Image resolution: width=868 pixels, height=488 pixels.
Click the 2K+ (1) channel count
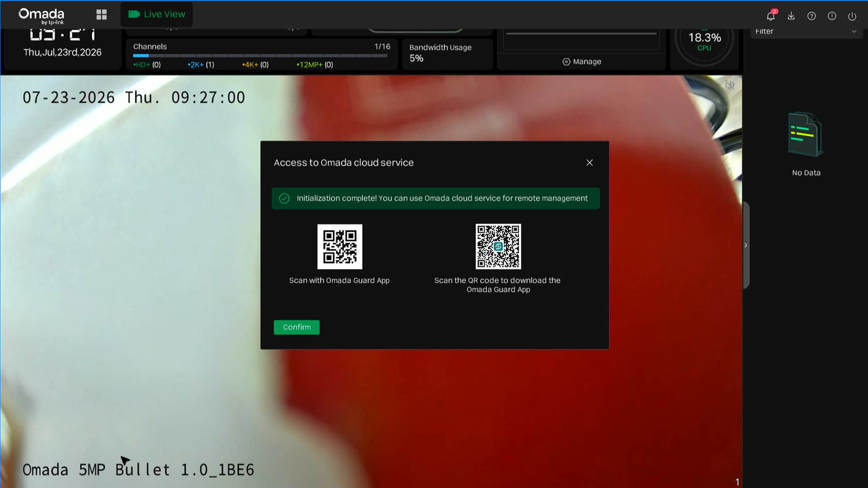tap(201, 64)
